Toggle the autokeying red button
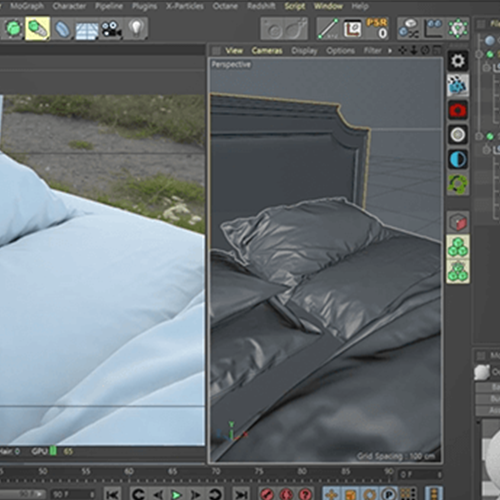The image size is (500, 500). 286,494
